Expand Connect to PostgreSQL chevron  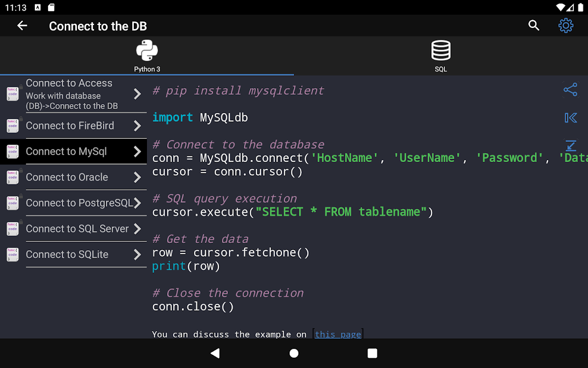click(x=137, y=203)
